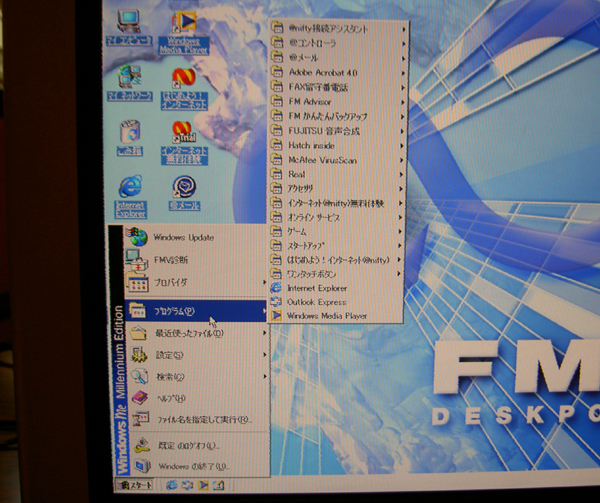This screenshot has height=503, width=600.
Task: Open the スタートアップ program group
Action: 336,246
